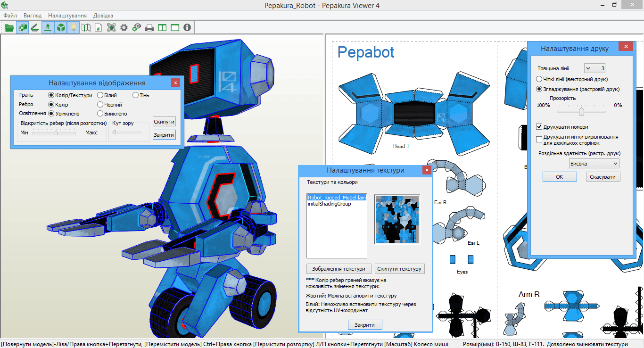Toggle the lighting bulb icon in toolbar
The height and width of the screenshot is (348, 644).
[73, 27]
